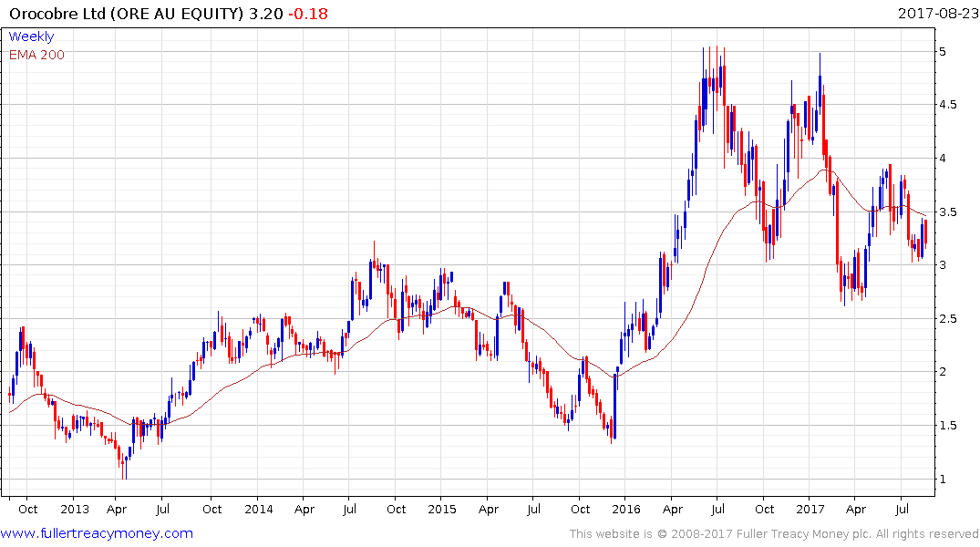Click the y-axis label 3
The width and height of the screenshot is (980, 547).
944,265
